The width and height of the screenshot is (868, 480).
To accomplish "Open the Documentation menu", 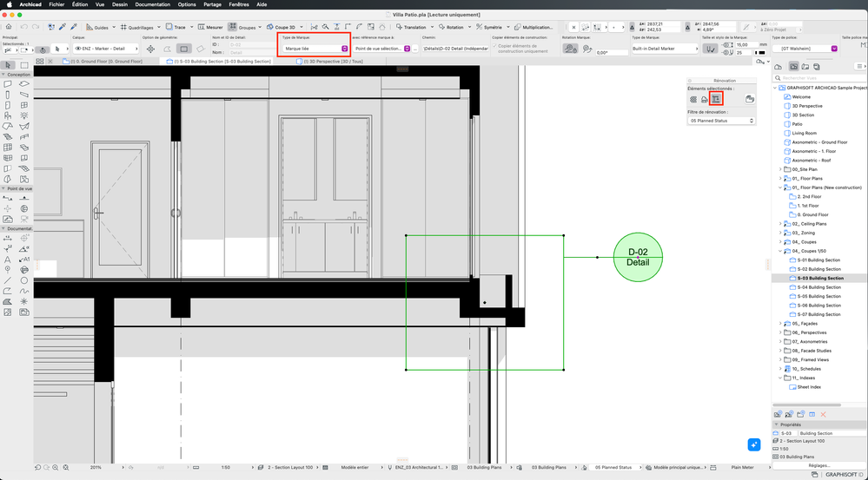I will [152, 4].
